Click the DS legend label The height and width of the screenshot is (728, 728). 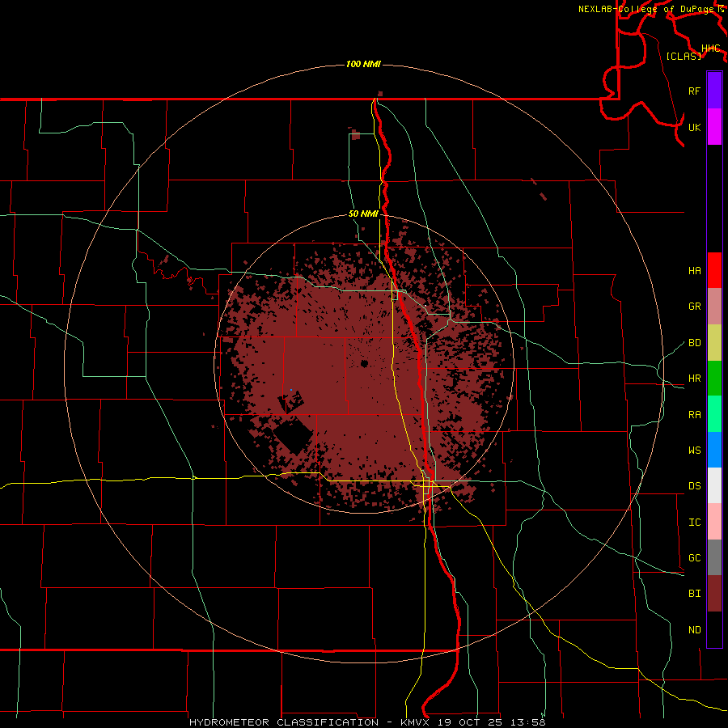pos(694,485)
